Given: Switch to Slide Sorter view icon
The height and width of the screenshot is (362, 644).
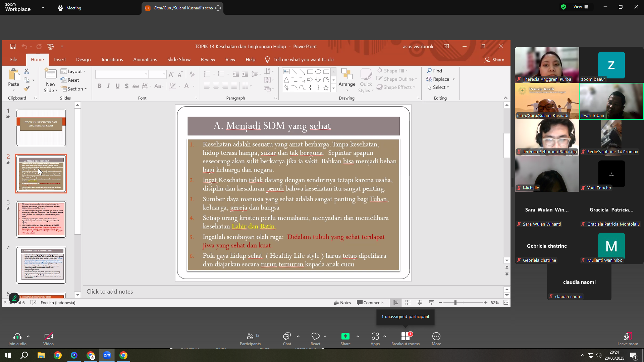Looking at the screenshot, I should pyautogui.click(x=408, y=303).
